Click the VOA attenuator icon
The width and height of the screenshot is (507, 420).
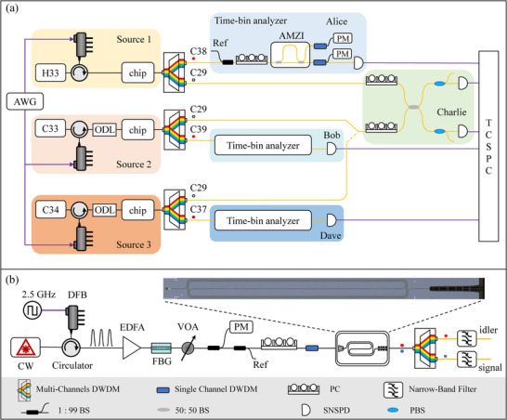tap(188, 348)
